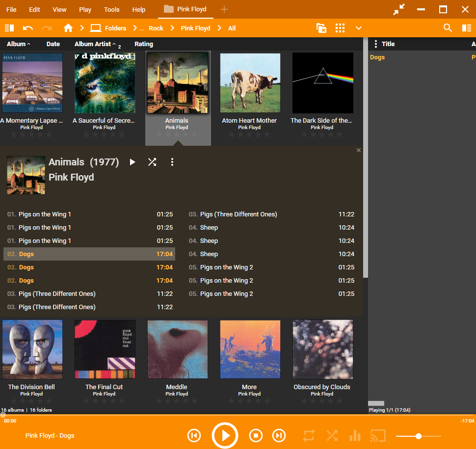Open the search magnifier icon
Viewport: 476px width, 449px height.
coord(448,28)
